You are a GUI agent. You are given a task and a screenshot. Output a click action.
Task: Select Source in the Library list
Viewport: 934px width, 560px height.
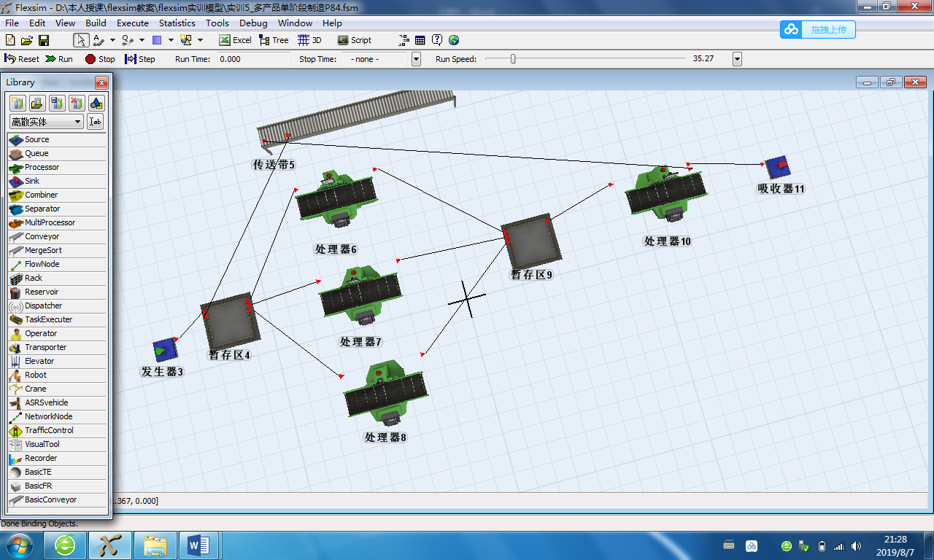pos(57,139)
